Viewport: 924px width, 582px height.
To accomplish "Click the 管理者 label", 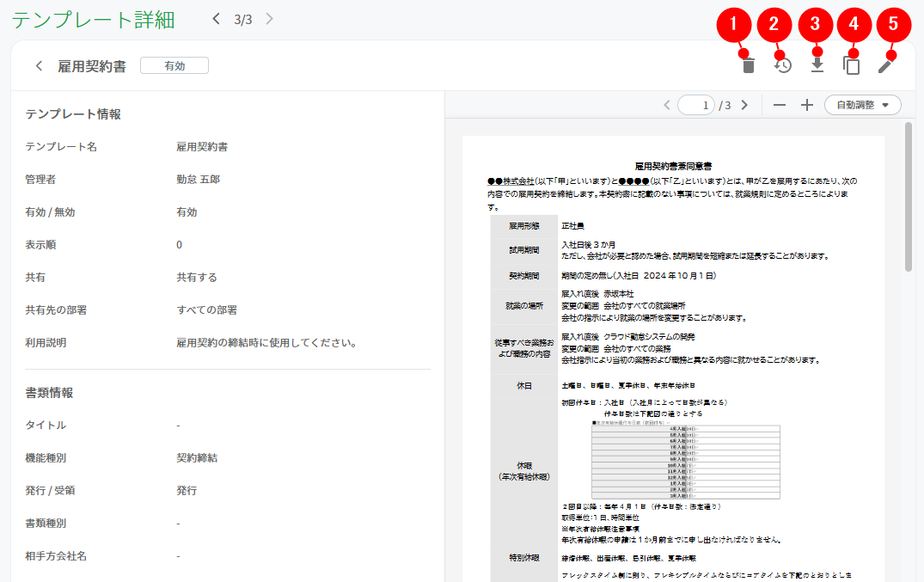I will [40, 180].
